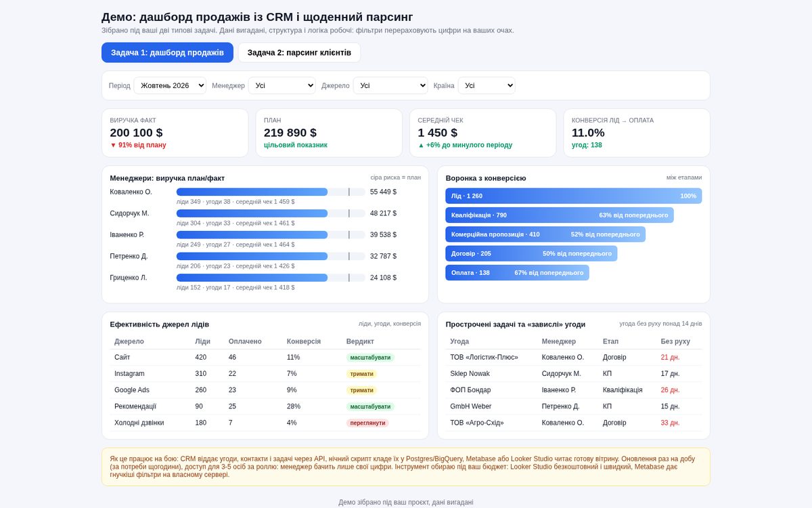Open the Період dropdown Жовтень 2026
Screen dimensions: 812x508
[x=170, y=85]
